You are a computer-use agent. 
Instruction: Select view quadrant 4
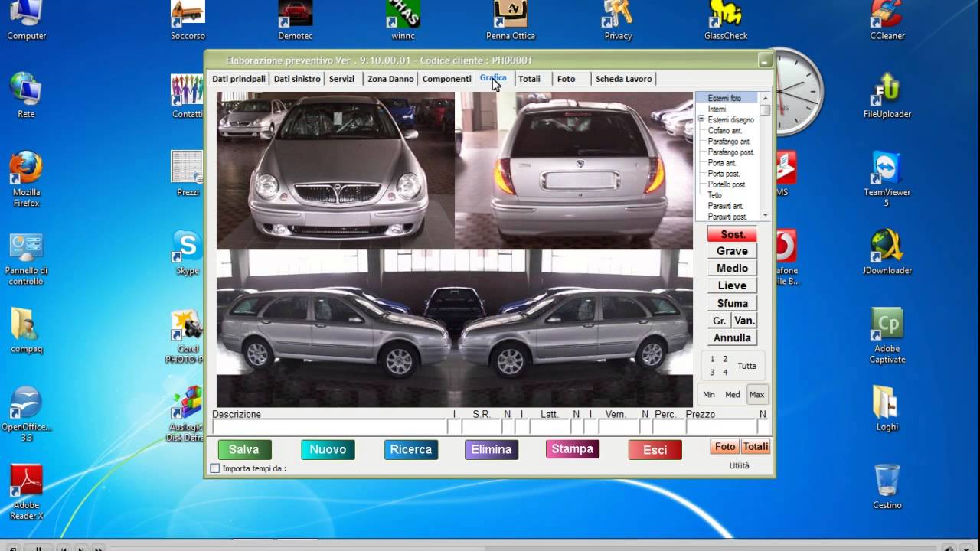click(725, 373)
